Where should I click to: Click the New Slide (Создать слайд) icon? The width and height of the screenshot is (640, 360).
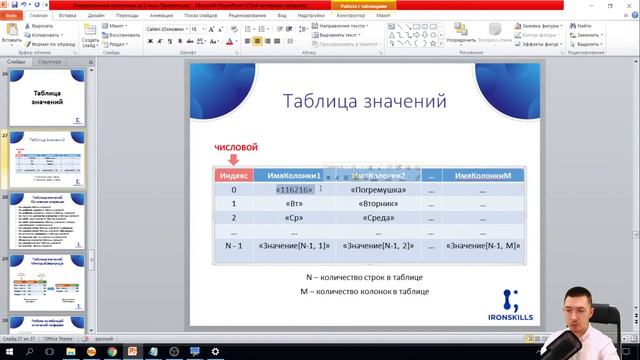click(90, 29)
